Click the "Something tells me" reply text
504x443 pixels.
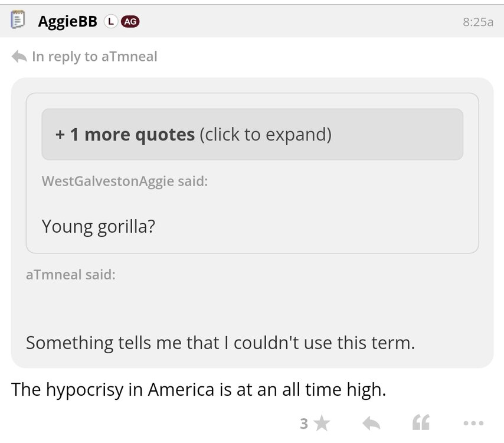point(221,341)
